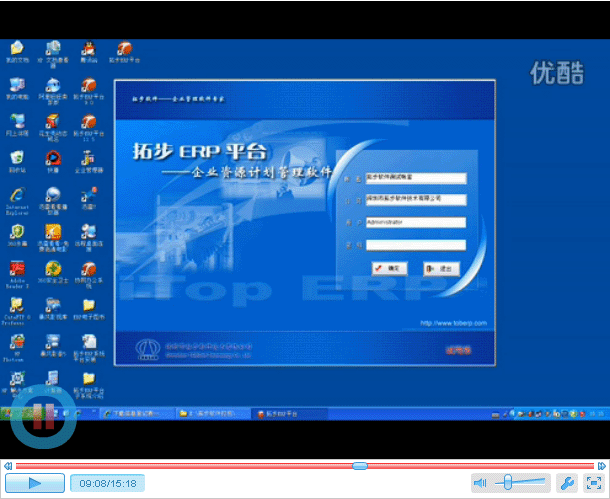Click the empty password input field
Viewport: 610px width, 499px height.
[415, 244]
